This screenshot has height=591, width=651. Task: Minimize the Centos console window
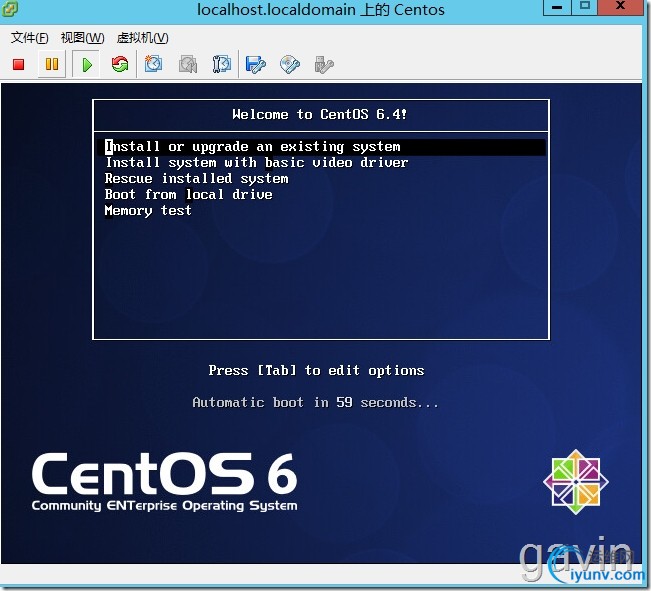[x=557, y=7]
